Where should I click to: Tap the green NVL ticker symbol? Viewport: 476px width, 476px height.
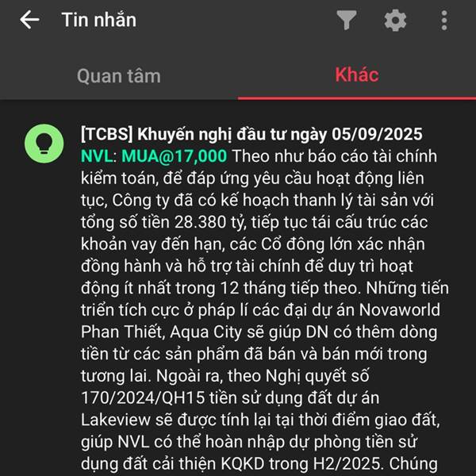[x=97, y=156]
